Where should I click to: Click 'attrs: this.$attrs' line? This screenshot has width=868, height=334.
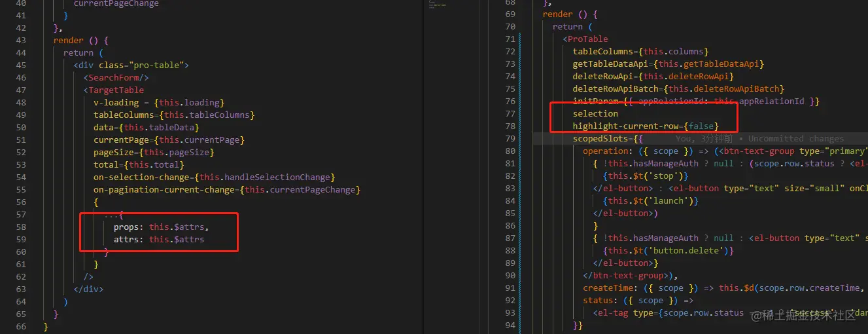pos(159,240)
